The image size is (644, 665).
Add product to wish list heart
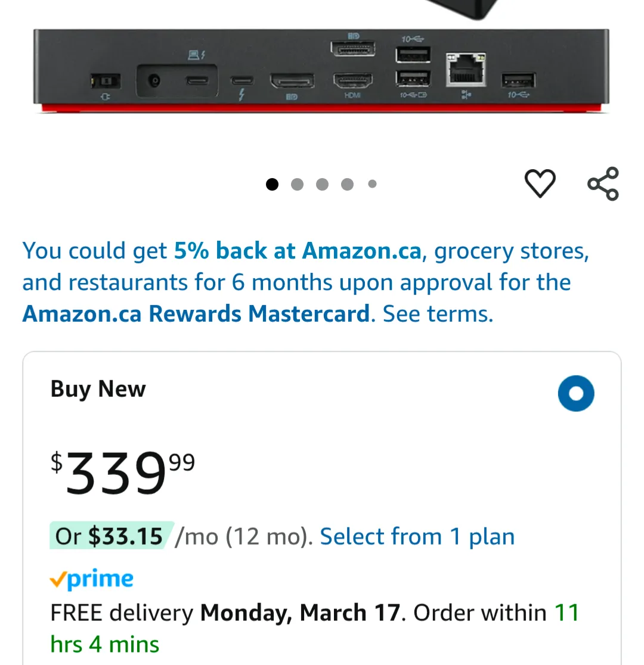pos(540,183)
